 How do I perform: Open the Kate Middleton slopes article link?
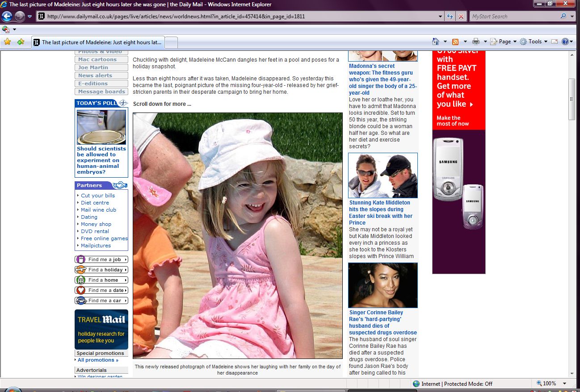pos(380,213)
